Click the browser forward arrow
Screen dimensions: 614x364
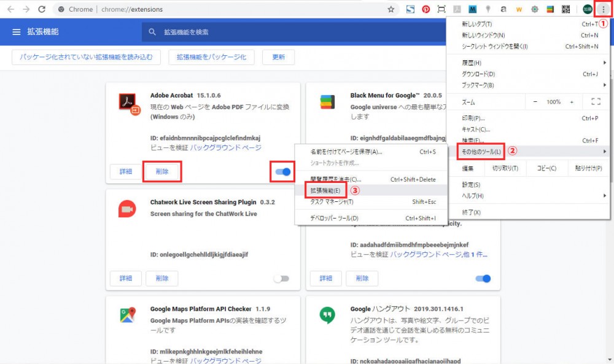click(26, 9)
